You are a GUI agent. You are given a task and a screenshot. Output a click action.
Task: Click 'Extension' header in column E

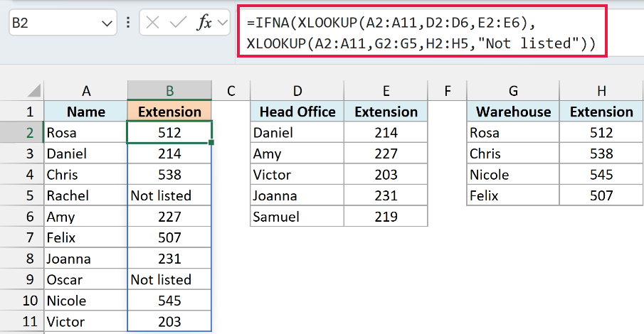click(386, 112)
